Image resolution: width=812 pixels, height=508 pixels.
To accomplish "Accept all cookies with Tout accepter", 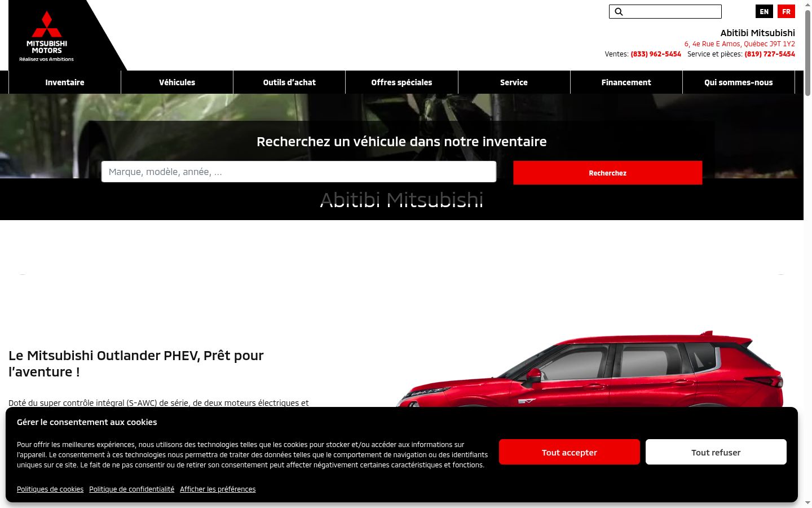I will [x=570, y=452].
